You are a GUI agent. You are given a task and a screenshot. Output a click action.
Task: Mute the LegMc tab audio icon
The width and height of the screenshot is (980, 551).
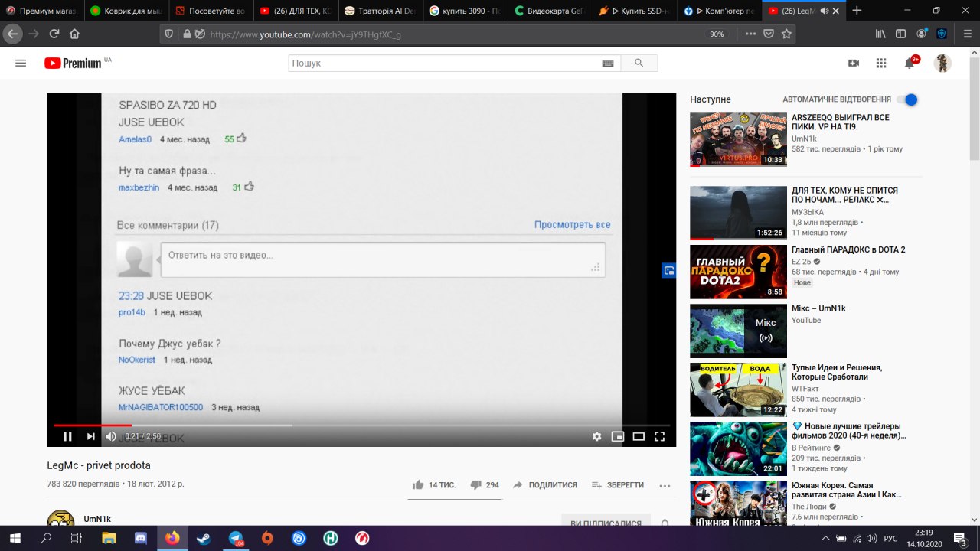824,11
